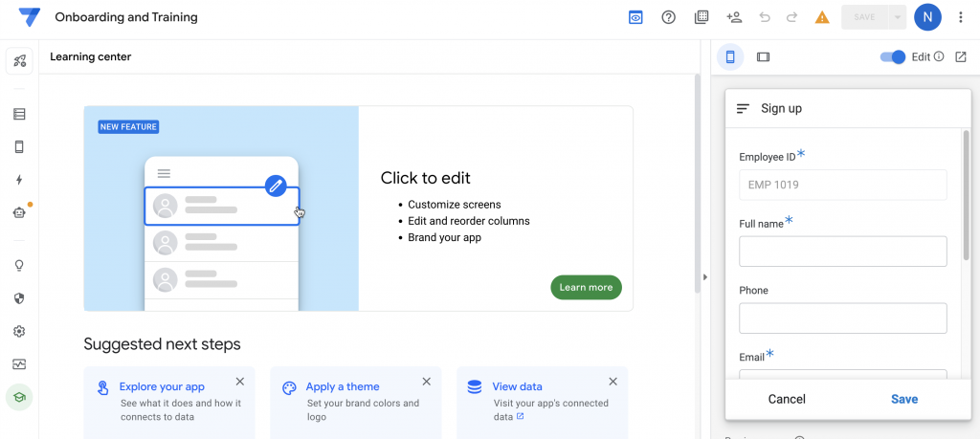Click the Phone input field
The image size is (980, 439).
[842, 318]
